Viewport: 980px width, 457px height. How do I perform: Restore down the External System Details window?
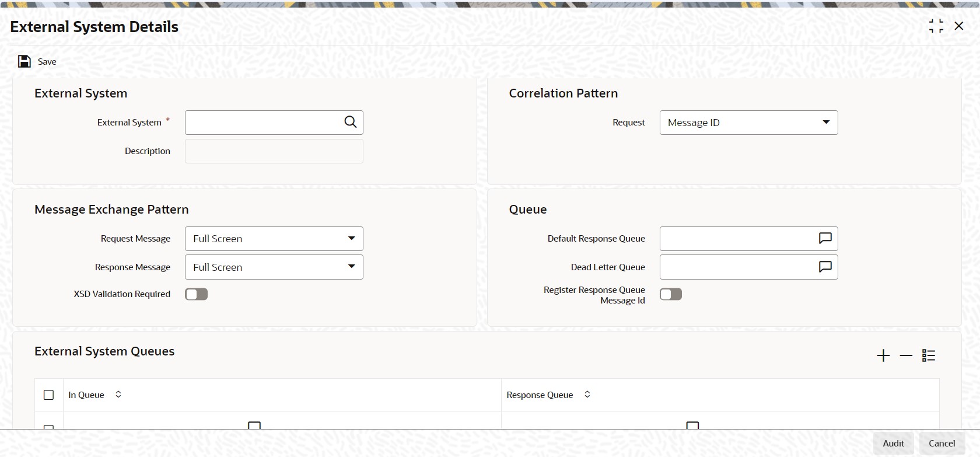click(x=936, y=26)
